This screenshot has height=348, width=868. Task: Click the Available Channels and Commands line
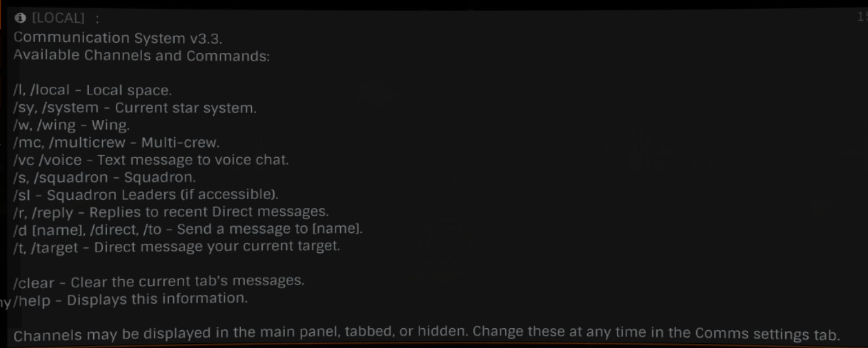click(x=141, y=55)
